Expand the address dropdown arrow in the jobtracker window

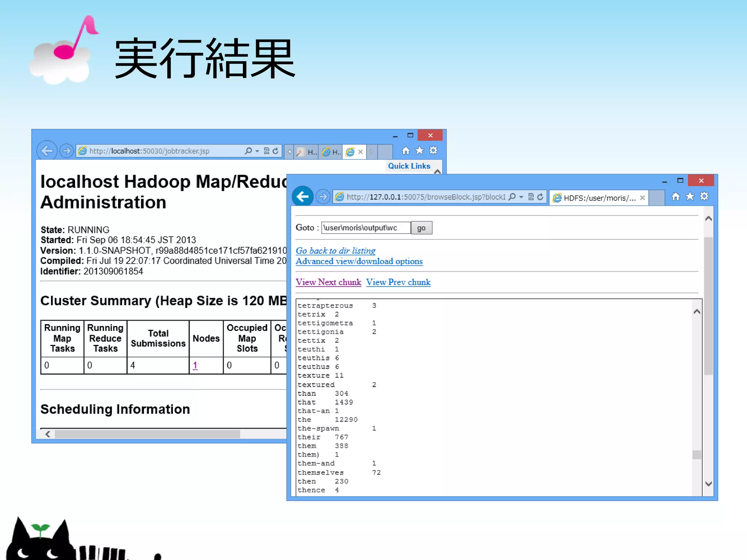click(x=257, y=151)
